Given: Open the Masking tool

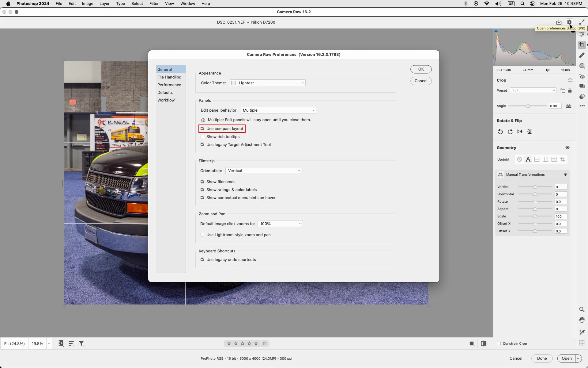Looking at the screenshot, I should coord(582,66).
